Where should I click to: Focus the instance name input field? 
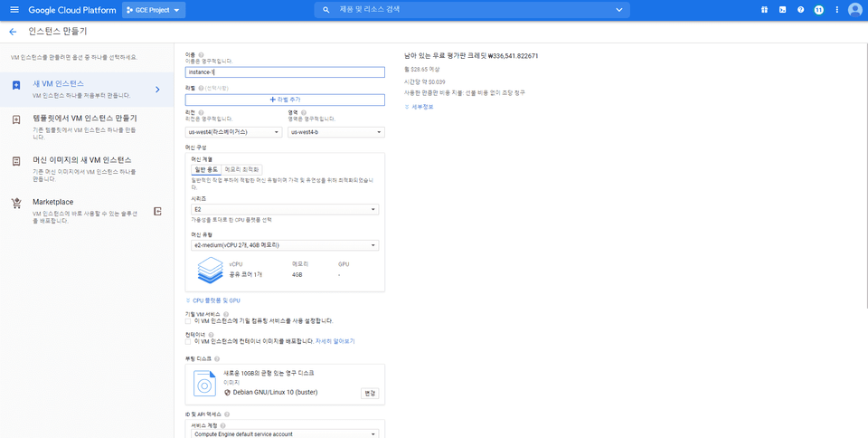pos(285,72)
